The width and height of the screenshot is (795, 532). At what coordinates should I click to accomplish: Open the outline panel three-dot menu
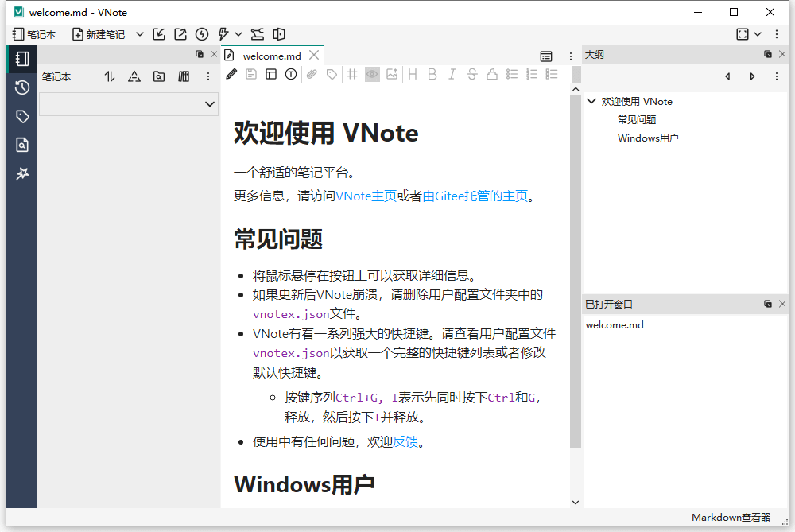click(x=777, y=76)
